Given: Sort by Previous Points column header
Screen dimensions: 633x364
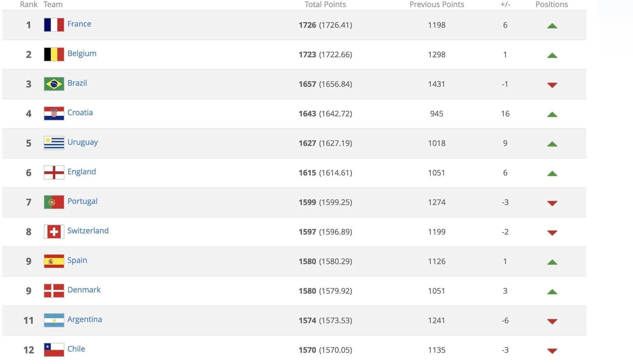Looking at the screenshot, I should (436, 4).
